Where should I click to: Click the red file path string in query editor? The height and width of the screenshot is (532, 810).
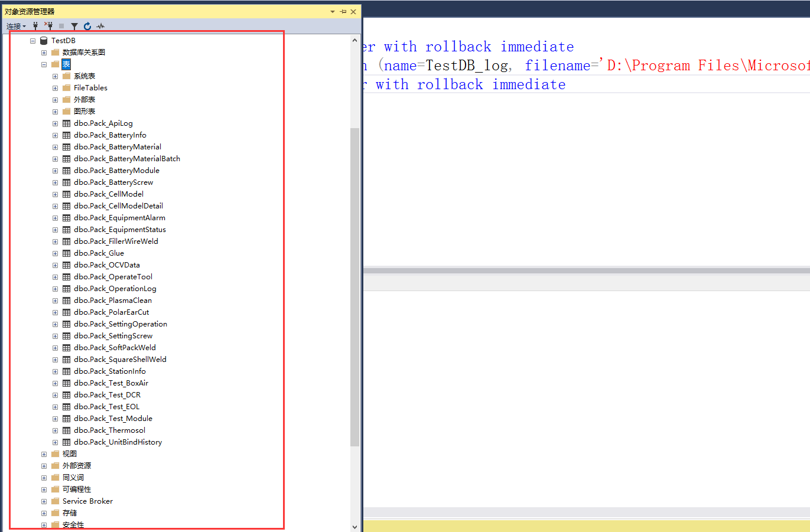(704, 66)
